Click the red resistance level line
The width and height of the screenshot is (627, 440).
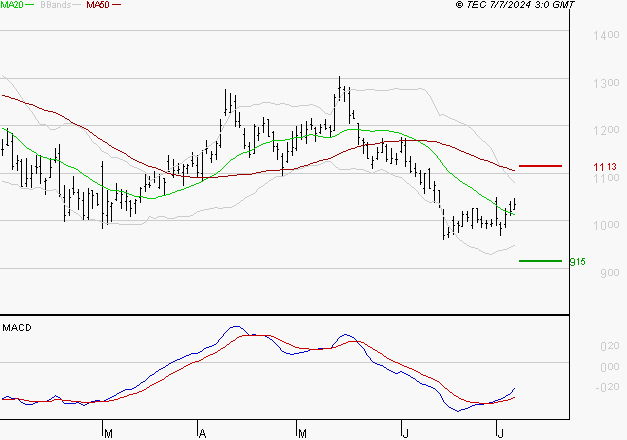(540, 166)
